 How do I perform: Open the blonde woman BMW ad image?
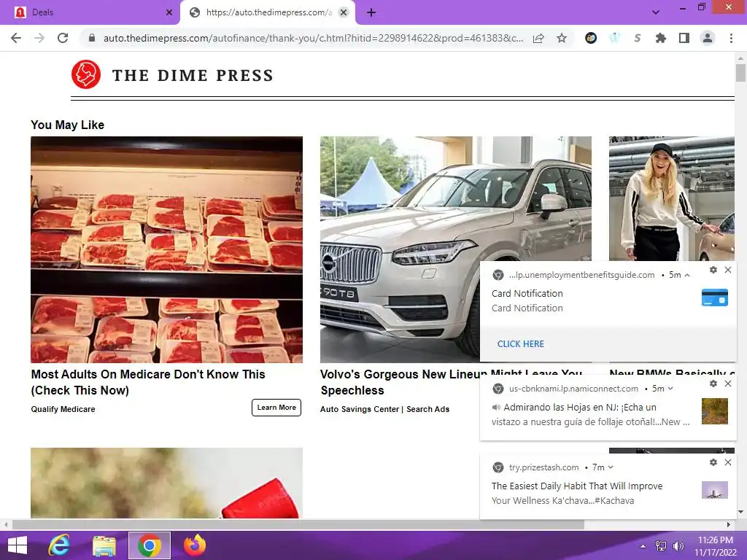coord(672,198)
